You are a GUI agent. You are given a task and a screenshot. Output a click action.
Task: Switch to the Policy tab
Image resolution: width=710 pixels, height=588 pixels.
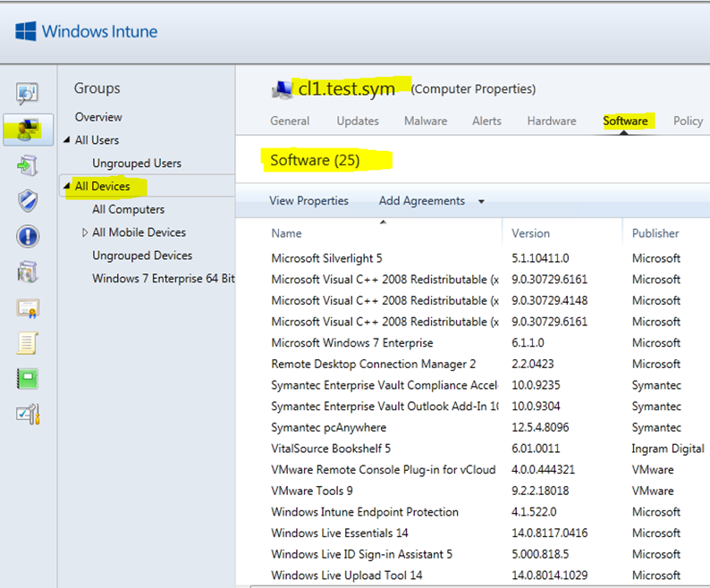pyautogui.click(x=688, y=121)
